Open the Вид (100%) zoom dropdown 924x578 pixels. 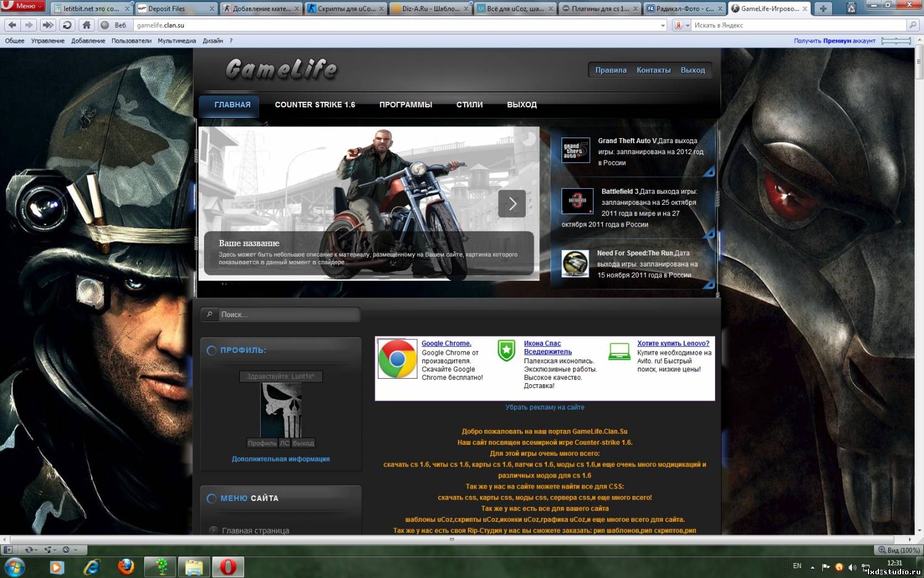[899, 550]
